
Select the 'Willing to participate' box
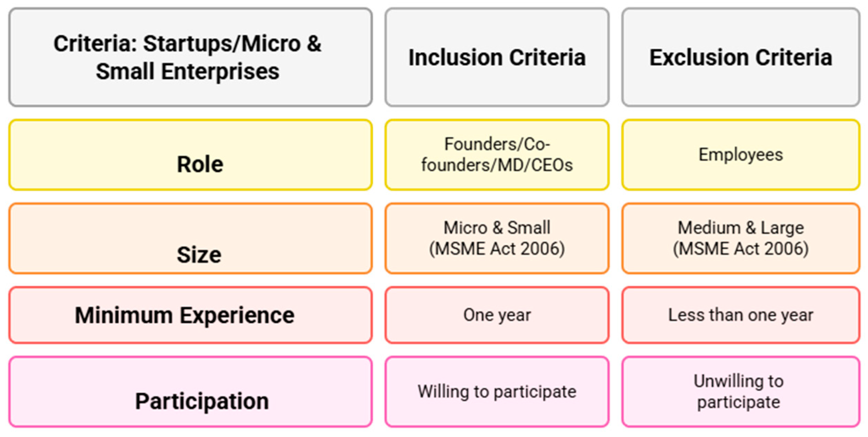pyautogui.click(x=497, y=392)
